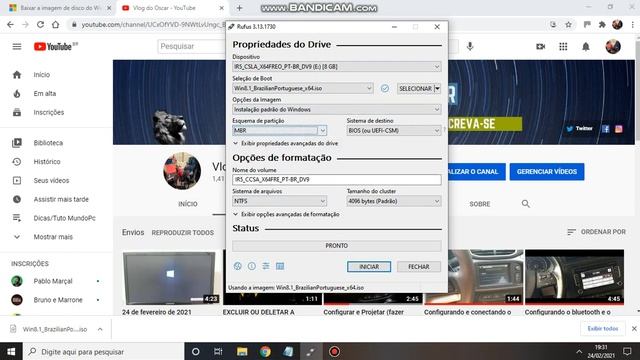Expand Exibir propriedades avançadas do drive
This screenshot has height=360, width=640.
(286, 143)
